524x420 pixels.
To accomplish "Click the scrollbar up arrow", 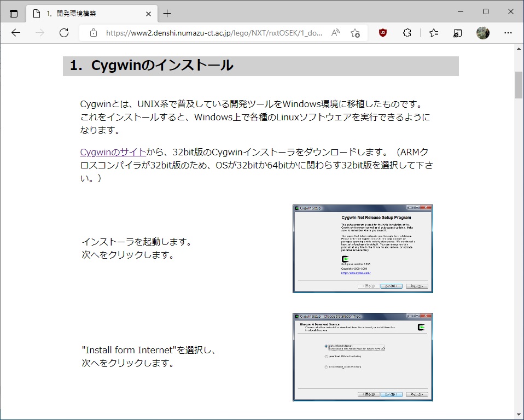I will coord(519,49).
